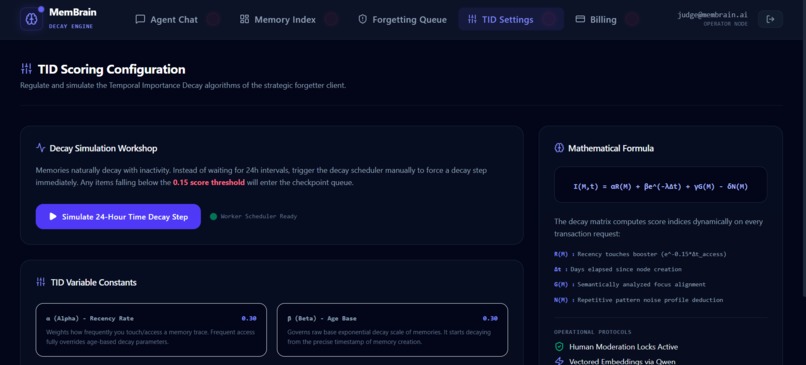Screen dimensions: 806x365
Task: Go to the Forgetting Queue tab
Action: [402, 20]
